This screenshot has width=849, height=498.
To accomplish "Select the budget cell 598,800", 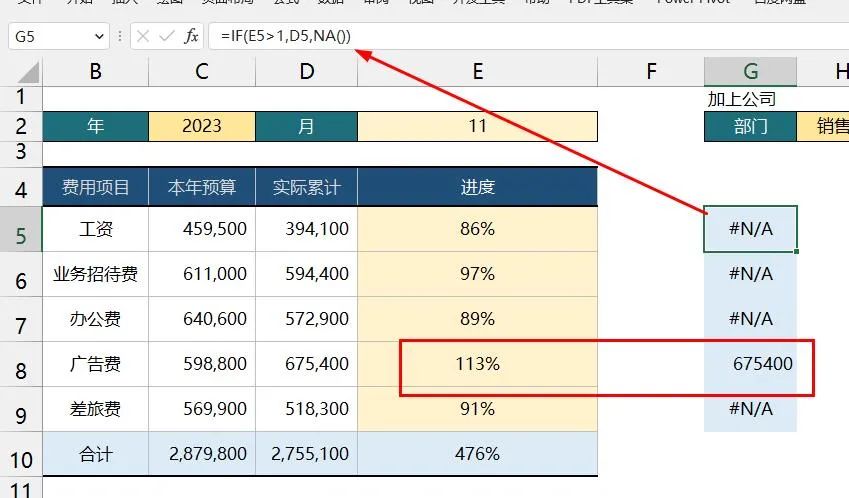I will click(201, 364).
